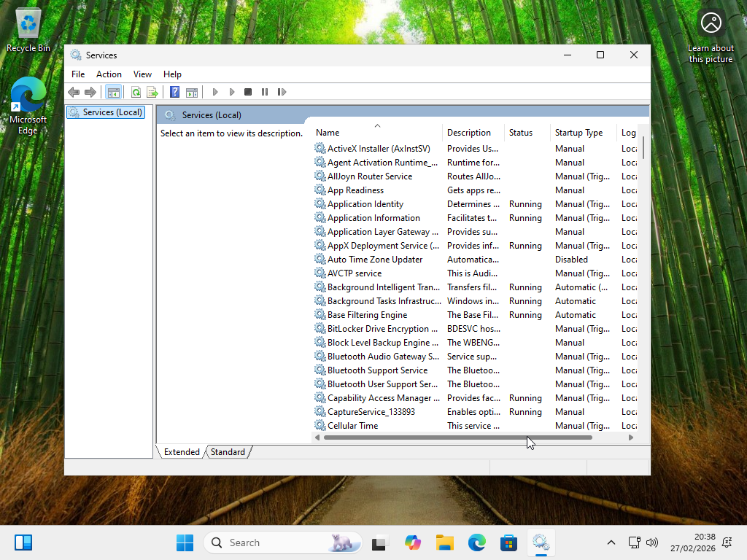Click the Forward arrow toolbar icon
Screen dimensions: 747x560
[x=90, y=92]
